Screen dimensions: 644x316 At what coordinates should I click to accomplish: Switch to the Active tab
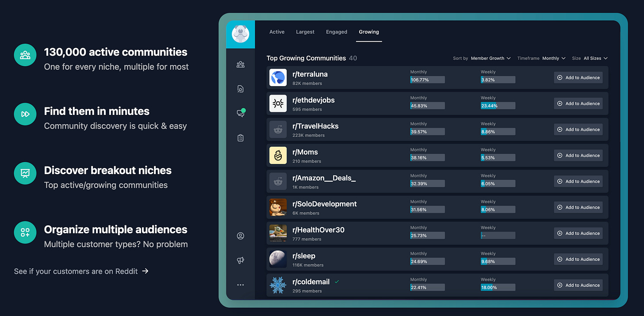coord(277,32)
